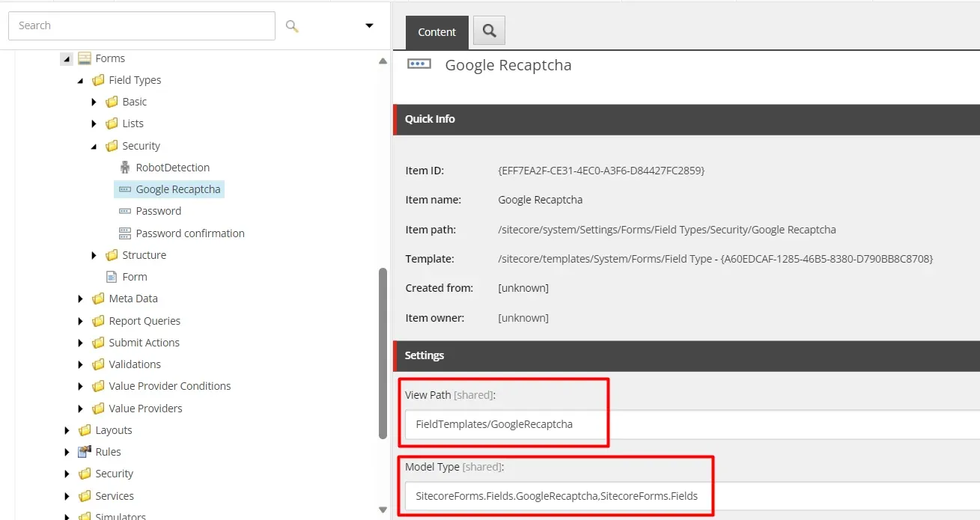
Task: Click the Password item icon
Action: click(x=125, y=211)
